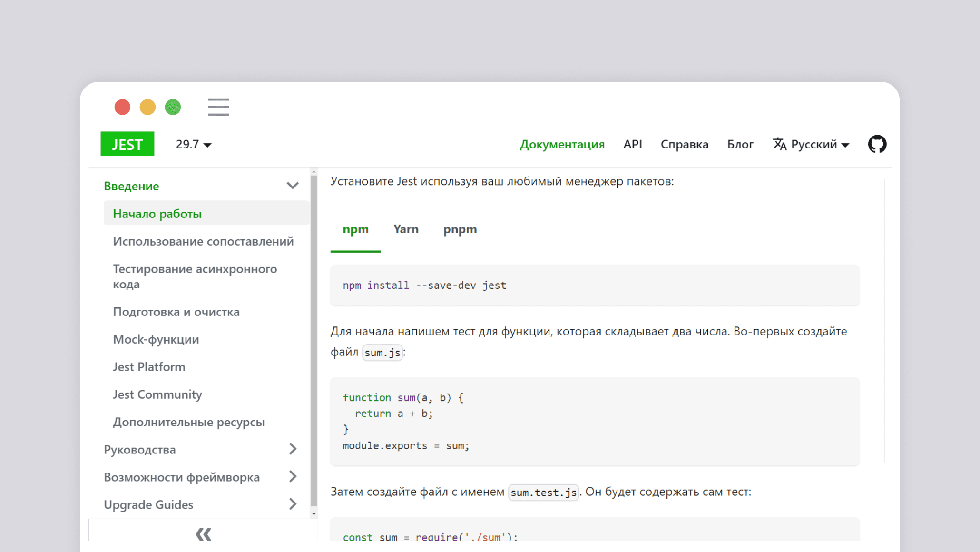The image size is (980, 552).
Task: Open the 29.7 version dropdown
Action: [x=193, y=144]
